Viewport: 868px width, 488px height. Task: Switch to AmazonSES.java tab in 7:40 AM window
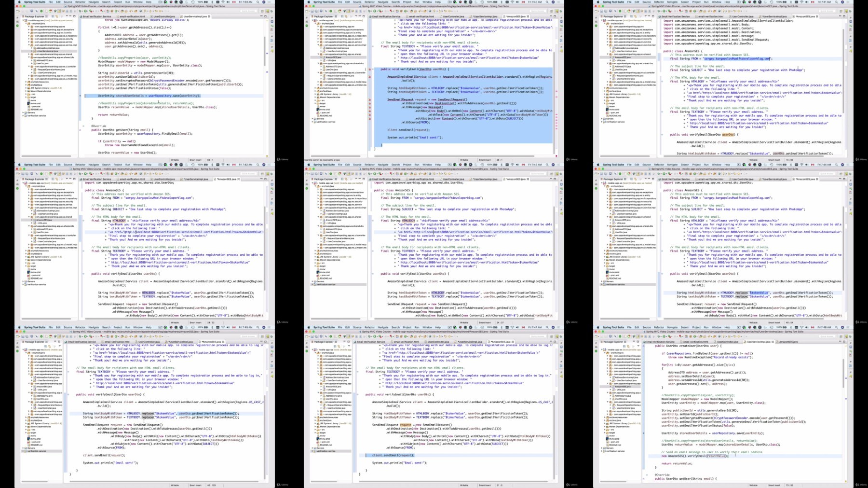click(x=516, y=16)
